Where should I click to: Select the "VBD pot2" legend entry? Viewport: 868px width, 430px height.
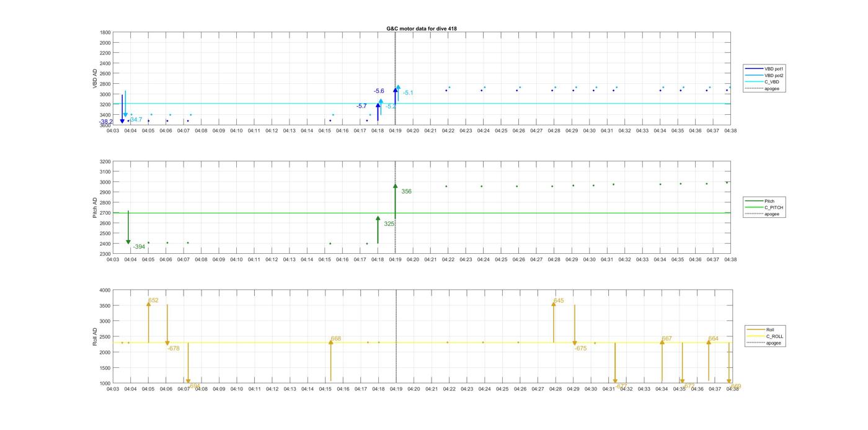[x=765, y=75]
